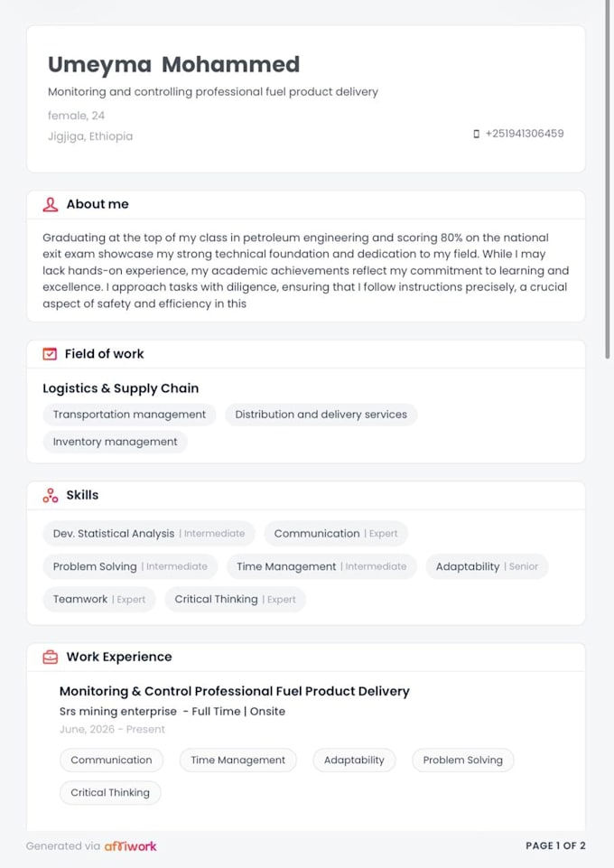Select the Transportation management tag
This screenshot has width=614, height=868.
click(129, 415)
